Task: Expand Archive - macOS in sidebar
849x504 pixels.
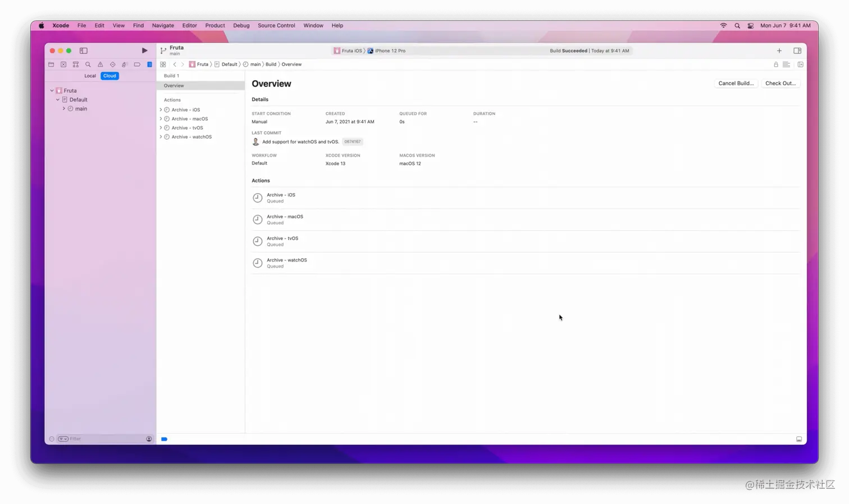Action: click(x=161, y=119)
